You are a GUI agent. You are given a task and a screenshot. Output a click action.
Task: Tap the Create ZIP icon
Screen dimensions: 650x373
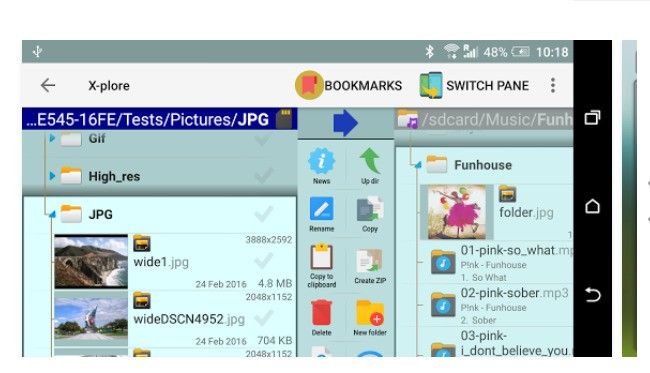tap(370, 261)
